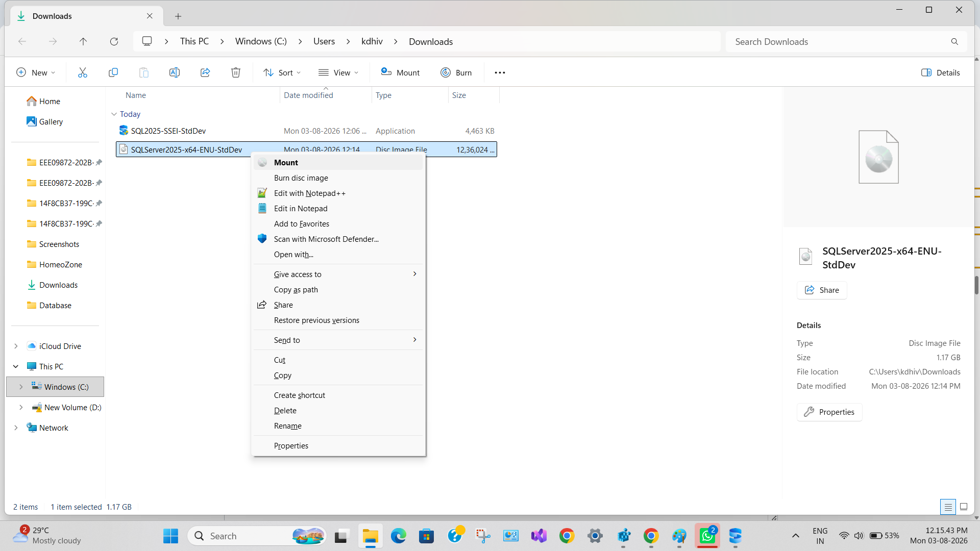The width and height of the screenshot is (980, 551).
Task: Click kdhiv in the address breadcrumb
Action: coord(372,41)
